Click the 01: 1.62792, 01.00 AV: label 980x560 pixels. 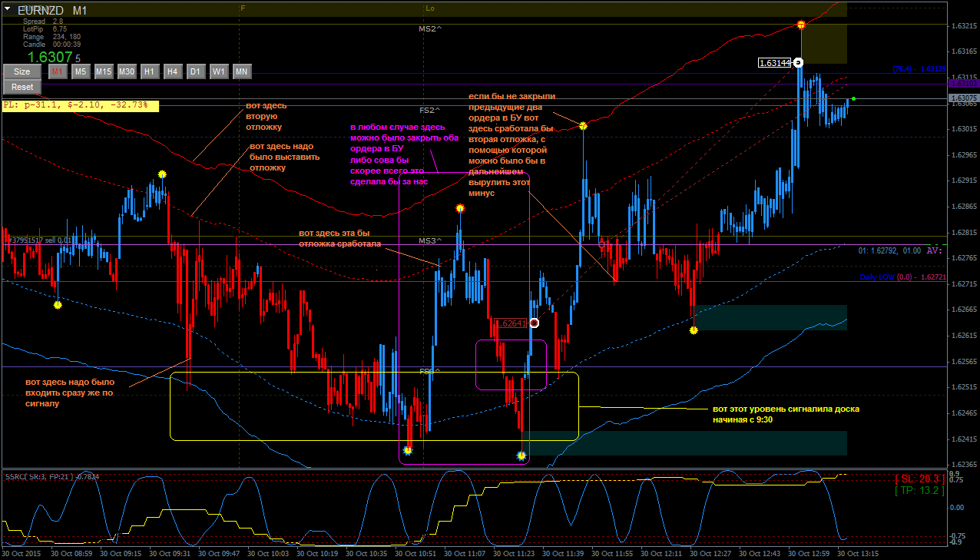pos(900,250)
